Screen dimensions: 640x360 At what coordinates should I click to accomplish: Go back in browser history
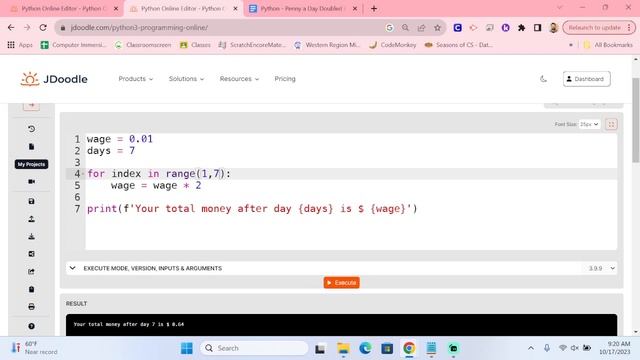[11, 28]
